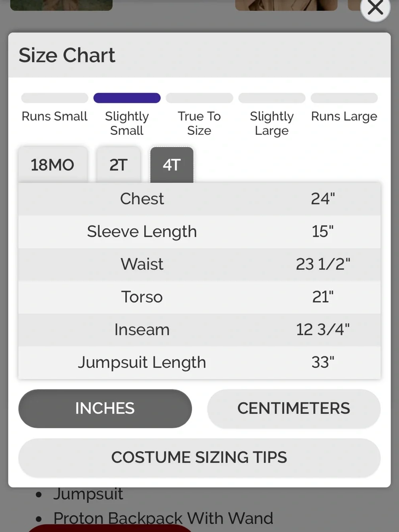Close the Size Chart popup
Viewport: 399px width, 532px height.
(375, 8)
